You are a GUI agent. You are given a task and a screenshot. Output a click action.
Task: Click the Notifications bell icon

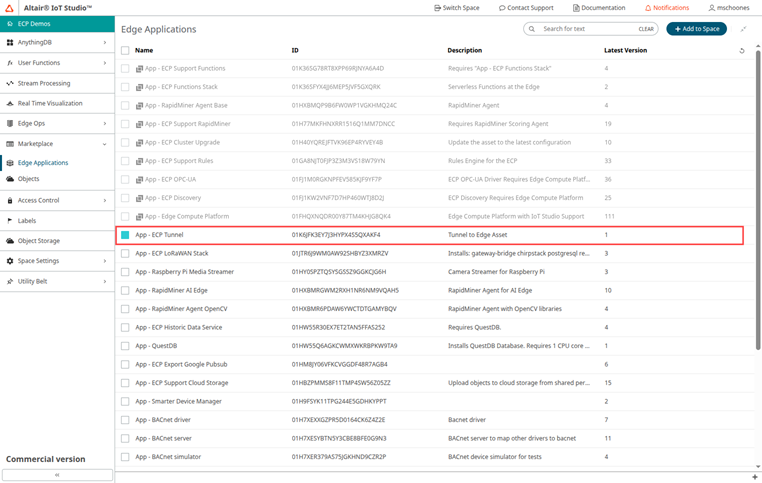[x=648, y=8]
